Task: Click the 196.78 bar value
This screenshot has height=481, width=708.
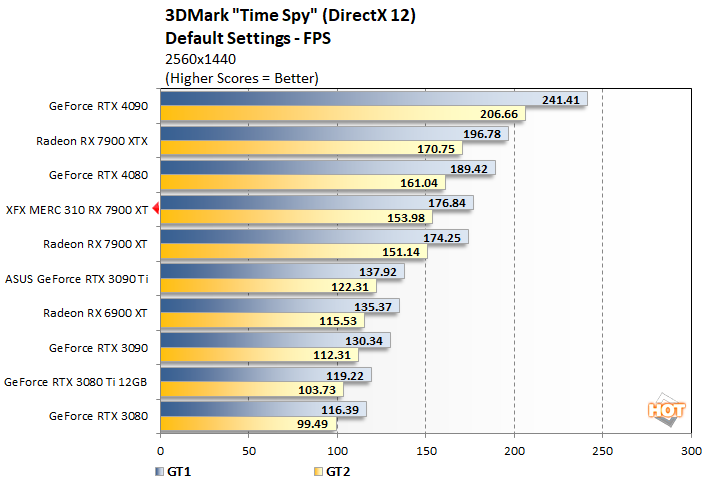Action: click(482, 134)
